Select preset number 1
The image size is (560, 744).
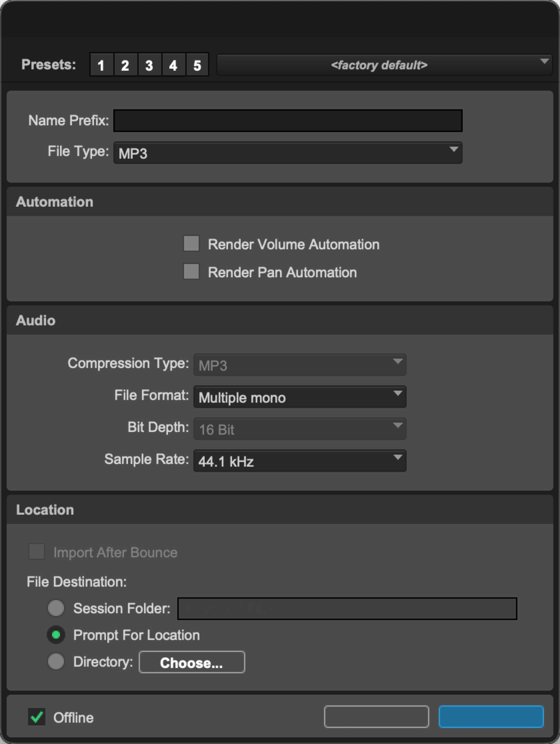coord(101,65)
